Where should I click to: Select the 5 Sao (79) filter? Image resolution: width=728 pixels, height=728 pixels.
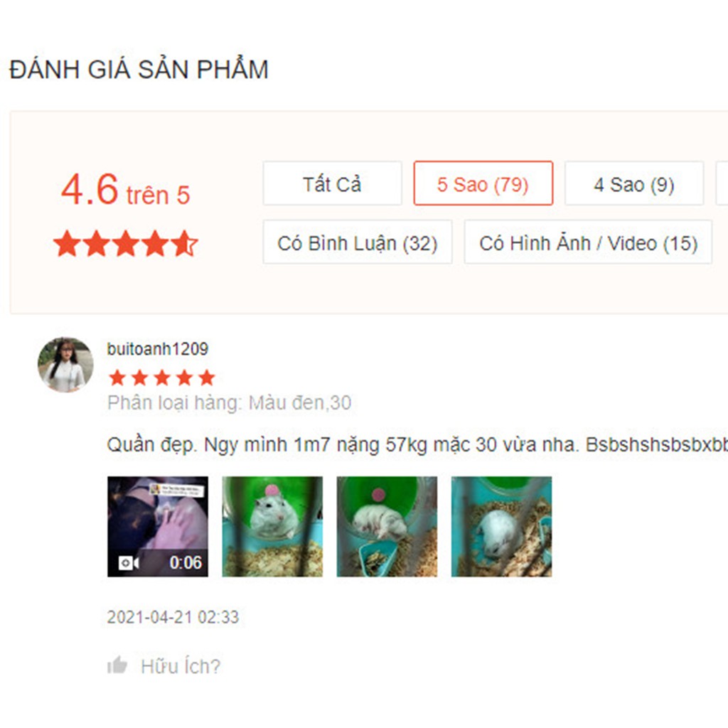[483, 183]
